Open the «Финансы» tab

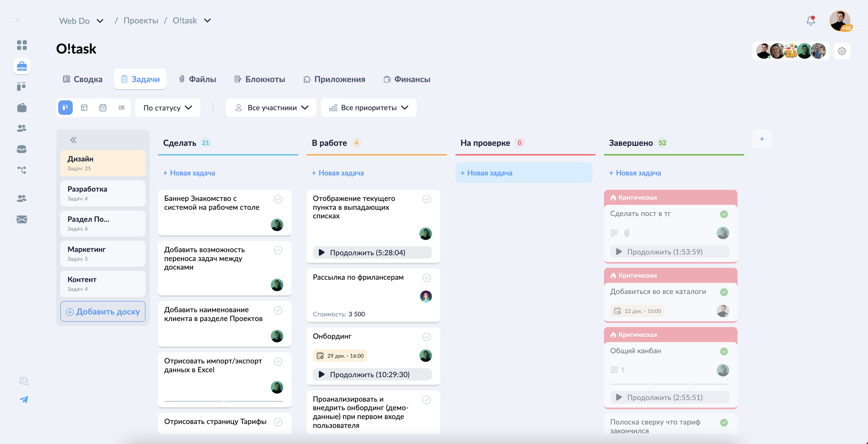(407, 79)
